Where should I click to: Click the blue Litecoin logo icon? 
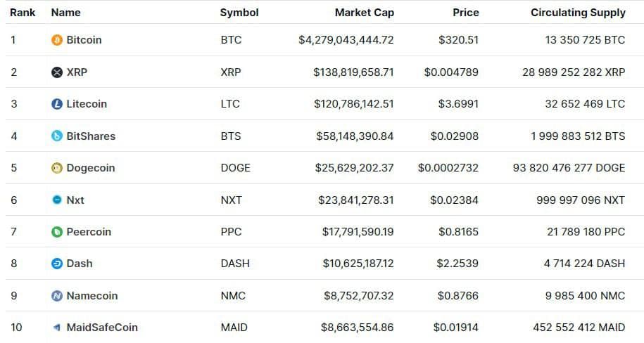pyautogui.click(x=58, y=104)
